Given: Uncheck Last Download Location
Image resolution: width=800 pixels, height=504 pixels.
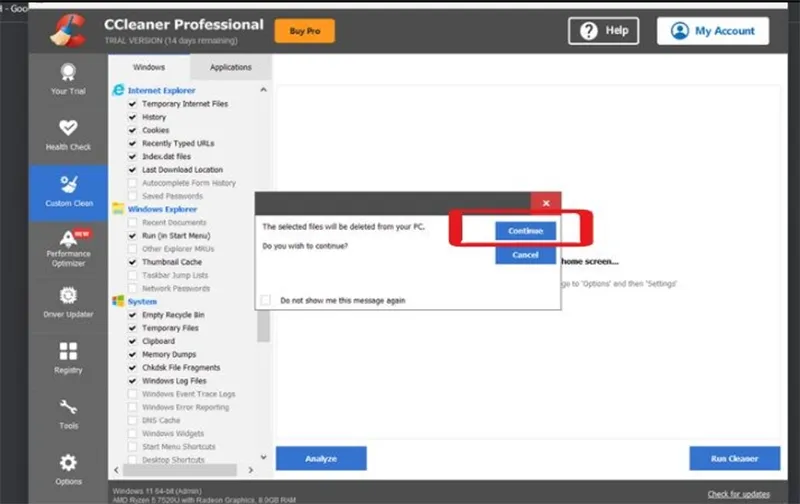Looking at the screenshot, I should click(132, 169).
